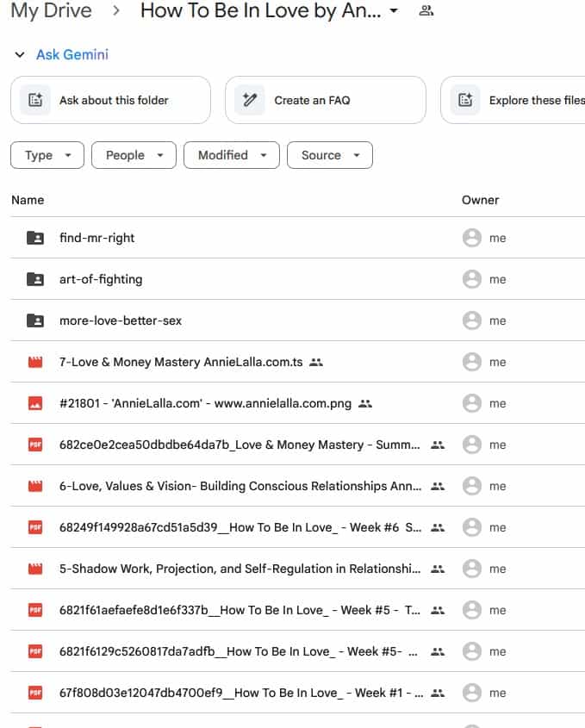Click the video icon for 5-Shadow Work file
The height and width of the screenshot is (728, 585).
click(x=35, y=569)
